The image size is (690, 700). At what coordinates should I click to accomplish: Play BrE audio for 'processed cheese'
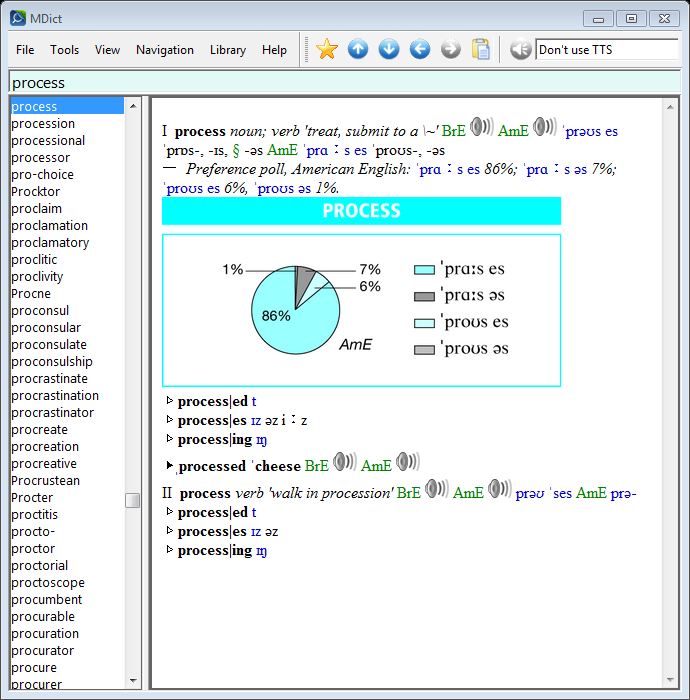click(x=345, y=462)
